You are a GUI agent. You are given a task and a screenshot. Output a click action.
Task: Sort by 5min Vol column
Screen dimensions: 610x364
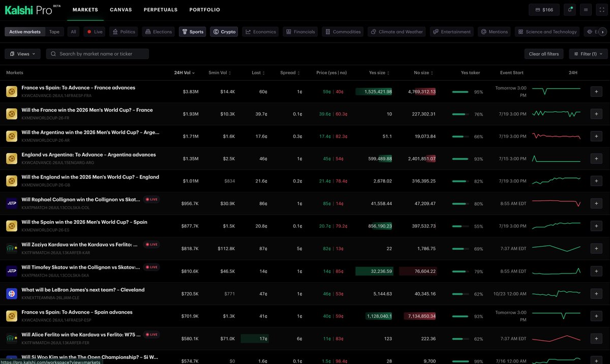point(221,73)
